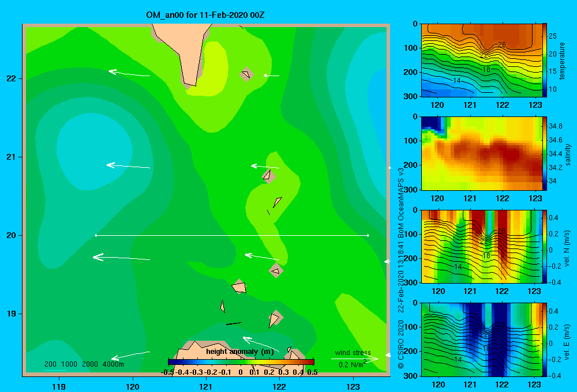Click the "1000" depth contour legend entry
Image resolution: width=577 pixels, height=392 pixels.
(69, 364)
